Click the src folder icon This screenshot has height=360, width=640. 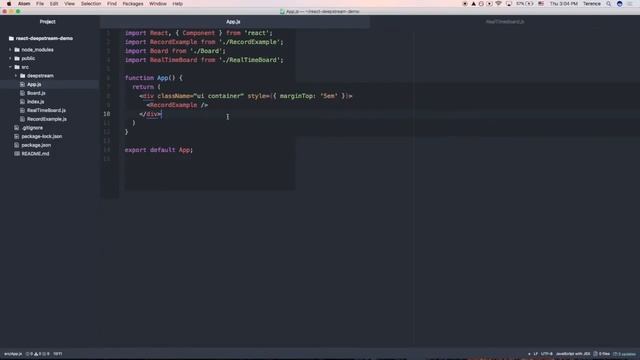tap(17, 67)
